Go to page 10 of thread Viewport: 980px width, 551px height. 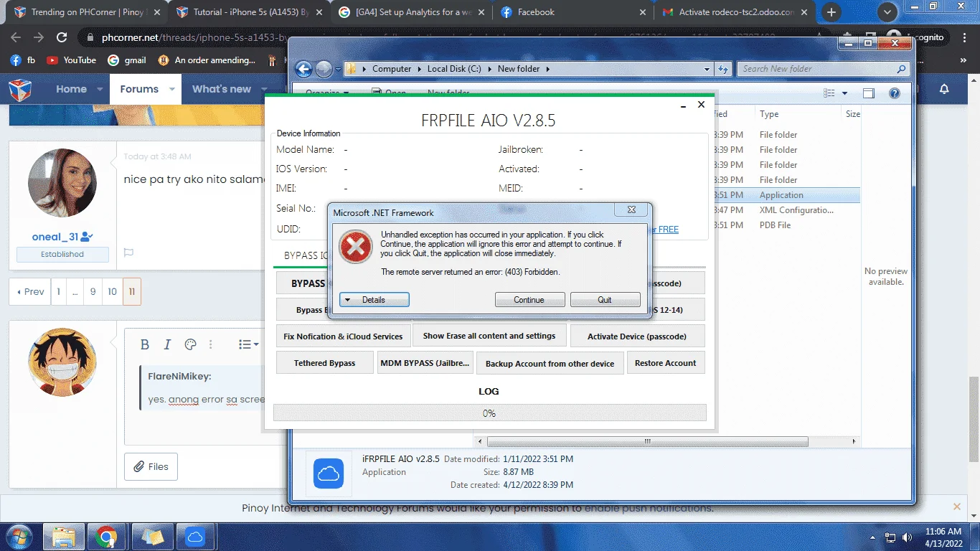pos(113,291)
